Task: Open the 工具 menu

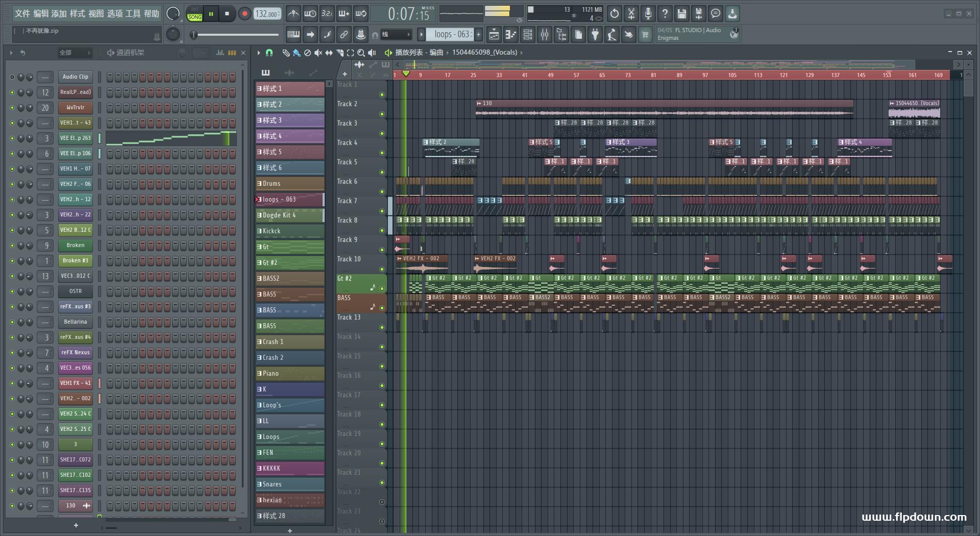Action: click(x=133, y=14)
